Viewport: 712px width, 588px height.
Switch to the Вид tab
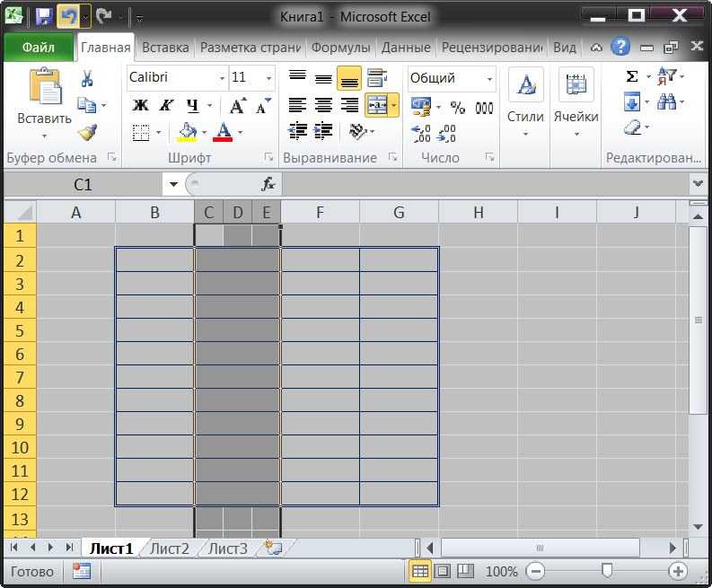(x=565, y=48)
